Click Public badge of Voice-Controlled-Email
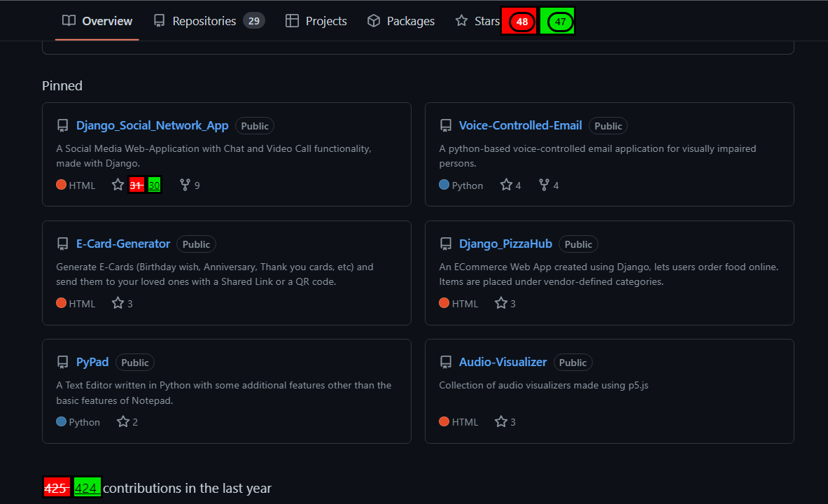This screenshot has height=504, width=828. [608, 126]
